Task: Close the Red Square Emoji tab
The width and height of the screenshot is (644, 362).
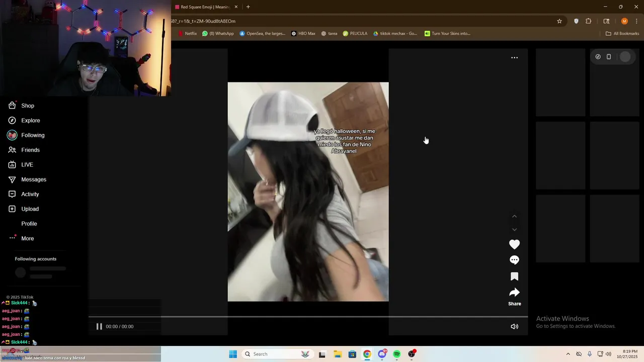Action: (236, 7)
